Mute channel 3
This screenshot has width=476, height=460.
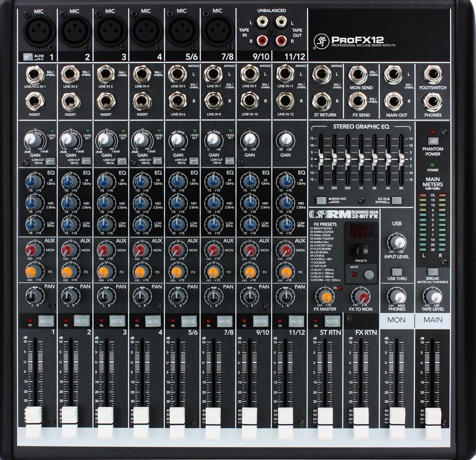[117, 321]
